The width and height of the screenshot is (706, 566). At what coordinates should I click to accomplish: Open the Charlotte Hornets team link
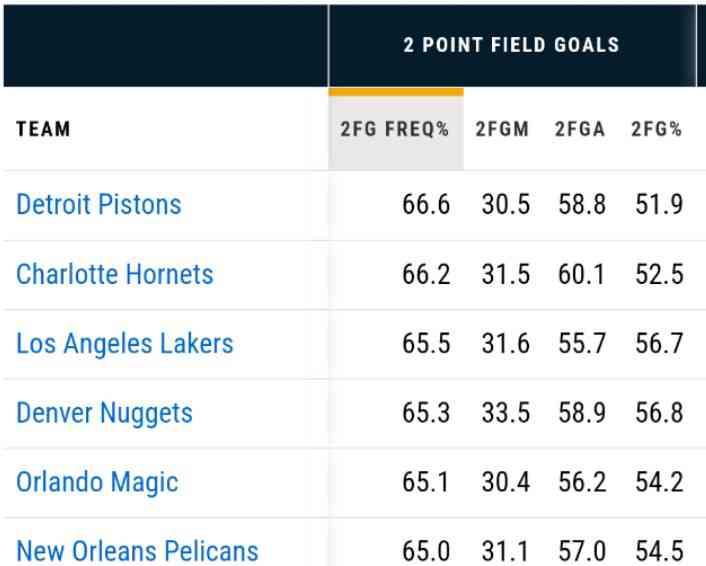coord(115,274)
